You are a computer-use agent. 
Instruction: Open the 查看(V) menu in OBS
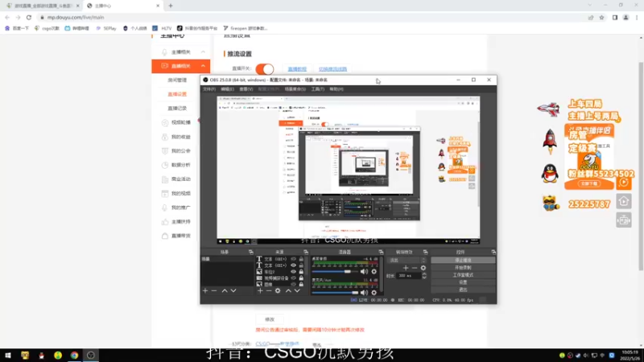pyautogui.click(x=246, y=89)
